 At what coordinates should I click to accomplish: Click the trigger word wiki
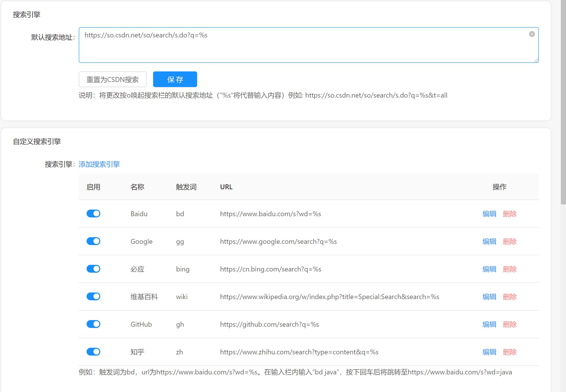tap(182, 297)
